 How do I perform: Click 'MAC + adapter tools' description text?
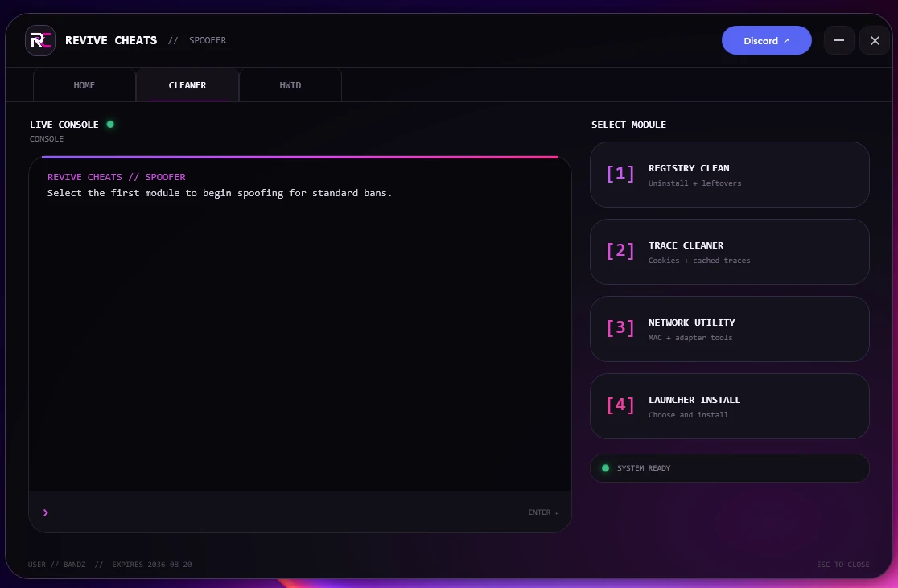coord(690,338)
